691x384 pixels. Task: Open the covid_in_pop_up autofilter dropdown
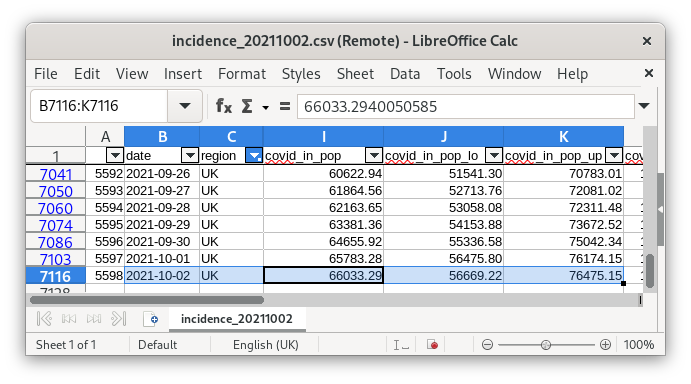(614, 155)
